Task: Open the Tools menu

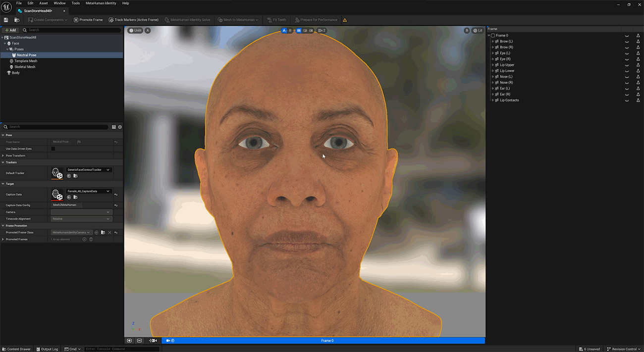Action: 75,3
